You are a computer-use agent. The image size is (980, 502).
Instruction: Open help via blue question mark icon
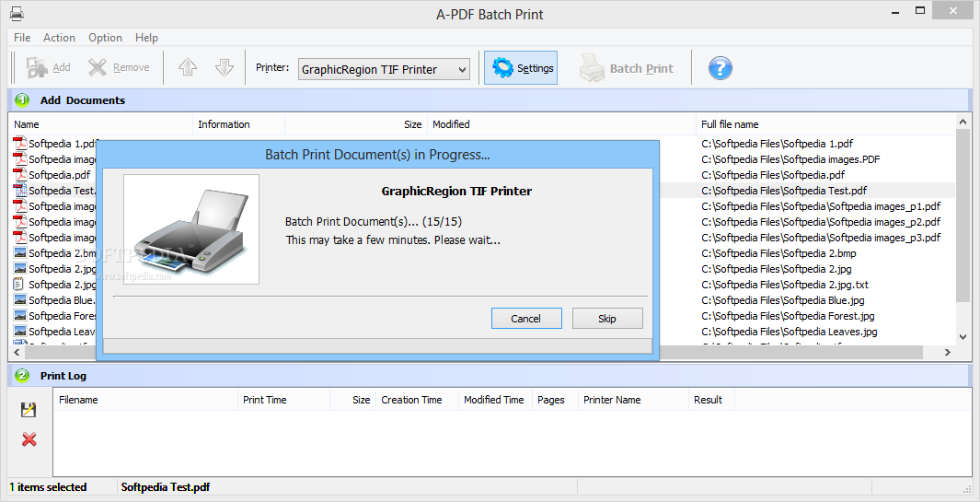point(720,67)
